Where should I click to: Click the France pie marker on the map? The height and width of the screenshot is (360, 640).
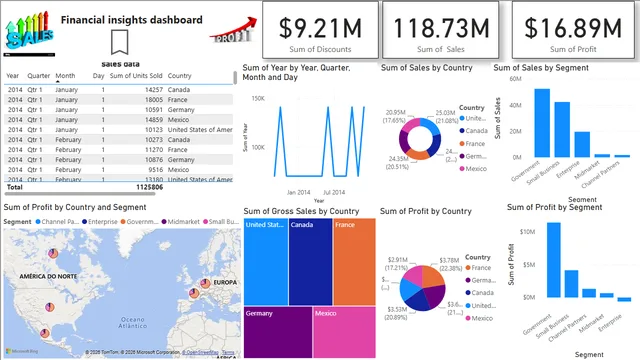point(194,293)
